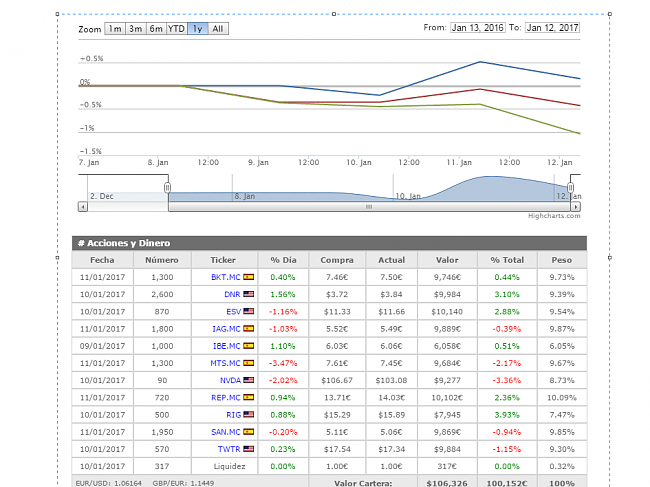
Task: Click the 10.09% weight of REP.MC
Action: tap(562, 397)
